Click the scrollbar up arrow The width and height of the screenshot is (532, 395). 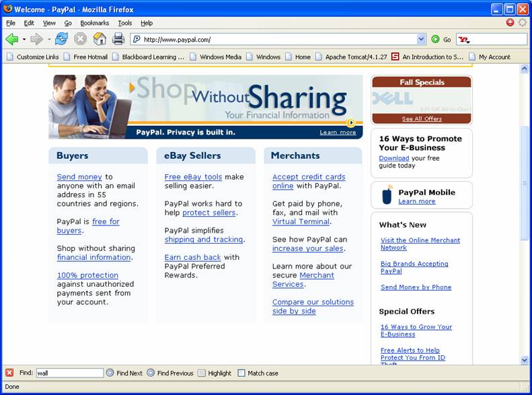coord(525,69)
